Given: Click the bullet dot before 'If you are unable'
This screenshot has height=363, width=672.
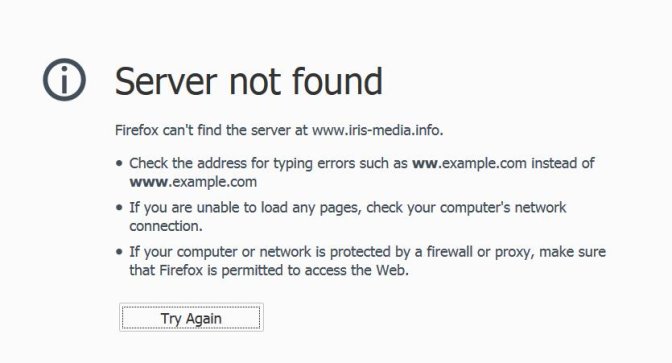Looking at the screenshot, I should click(x=119, y=207).
